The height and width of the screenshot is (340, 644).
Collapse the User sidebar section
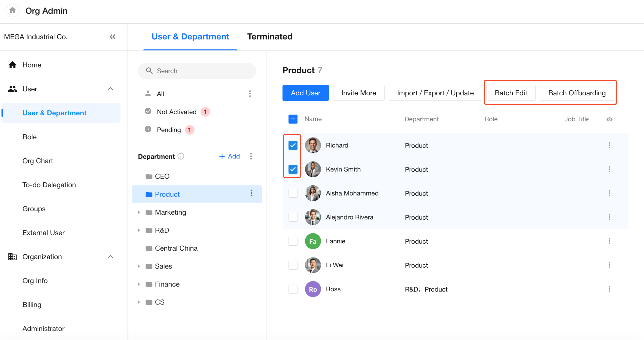[110, 89]
